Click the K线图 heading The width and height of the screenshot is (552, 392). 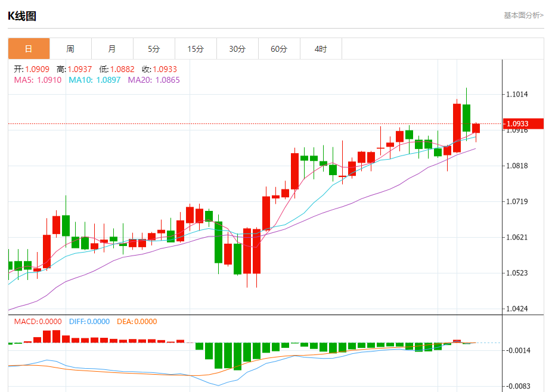(x=22, y=16)
